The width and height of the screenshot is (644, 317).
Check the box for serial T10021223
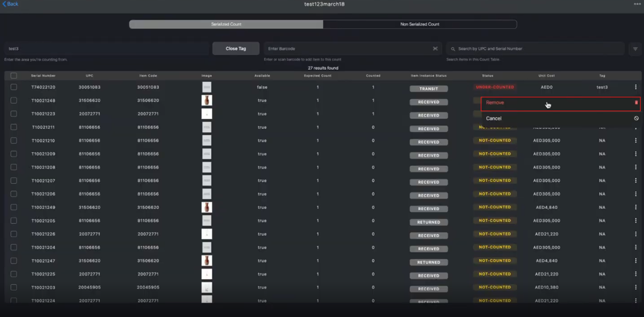tap(14, 114)
